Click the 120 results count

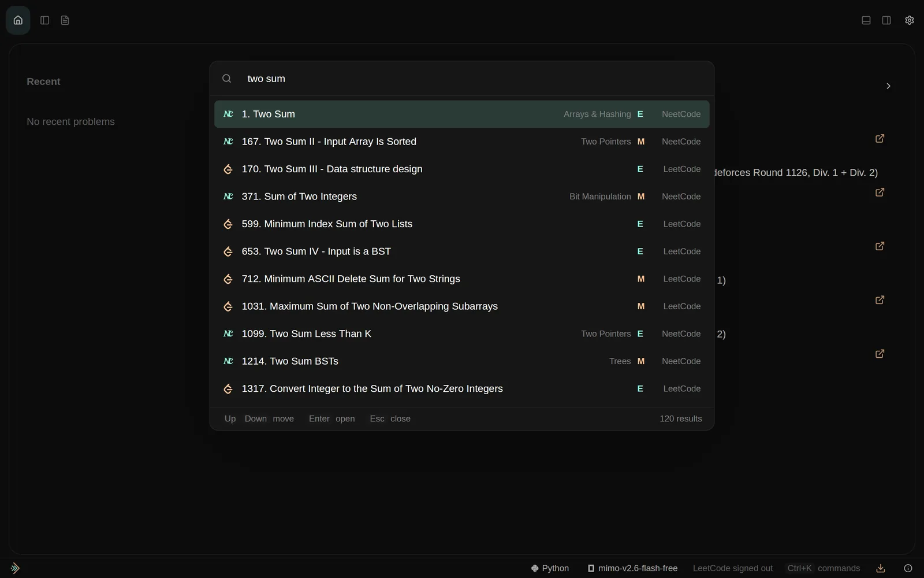point(681,418)
